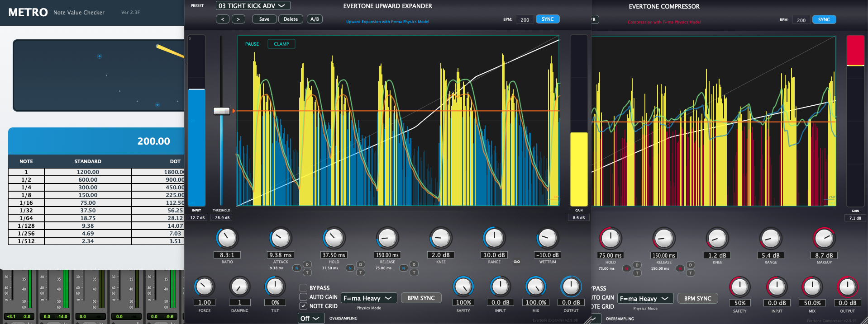This screenshot has height=324, width=868.
Task: Click the Range/Wettrim link icon in Expander
Action: point(516,262)
